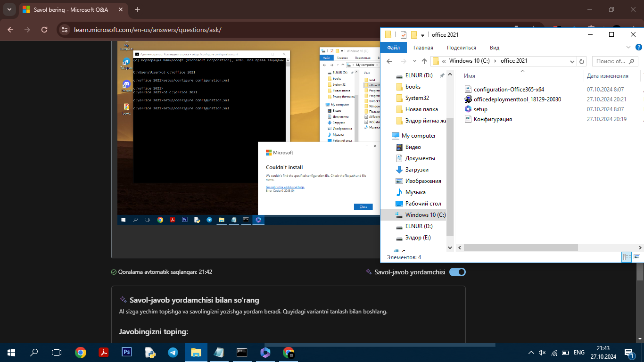
Task: Switch Explorer to large icons view
Action: (x=637, y=257)
